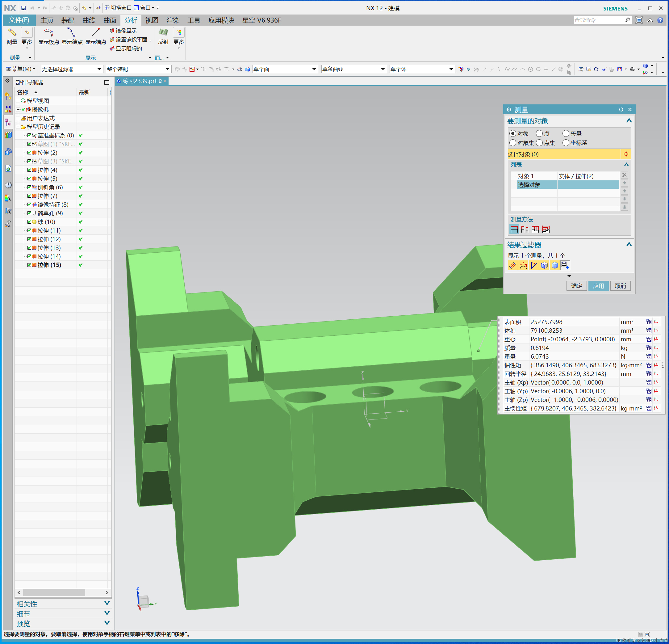669x644 pixels.
Task: Open the 单个体 body rule dropdown
Action: (x=422, y=69)
